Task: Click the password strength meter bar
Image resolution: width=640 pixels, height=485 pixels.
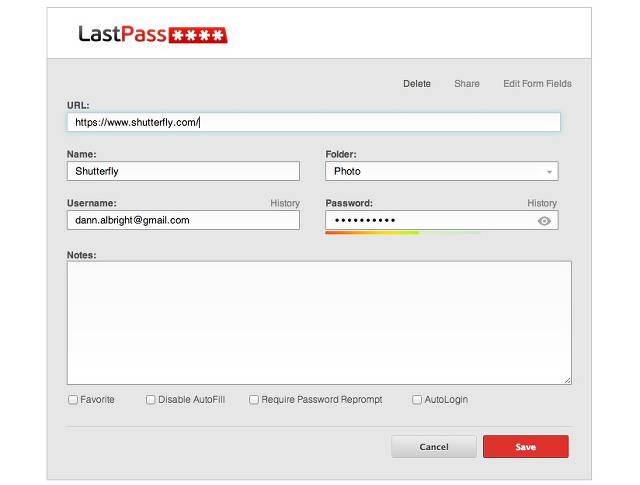Action: tap(403, 233)
